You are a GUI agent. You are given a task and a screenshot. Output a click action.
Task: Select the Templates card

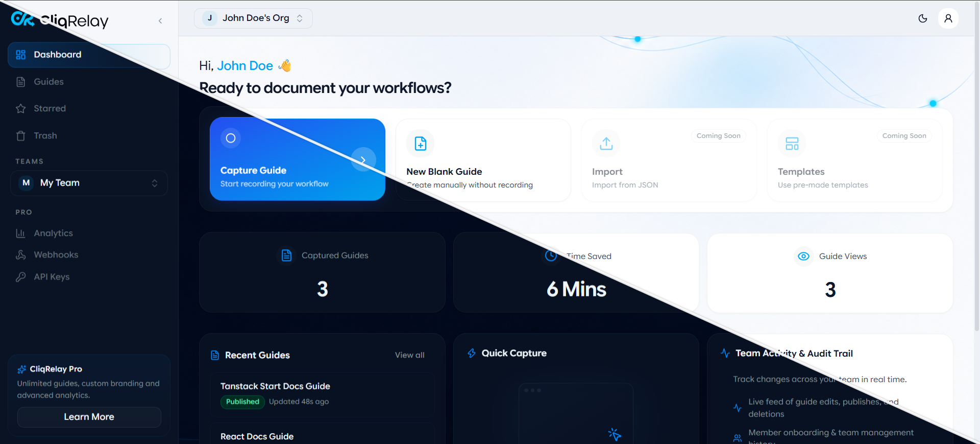coord(854,160)
